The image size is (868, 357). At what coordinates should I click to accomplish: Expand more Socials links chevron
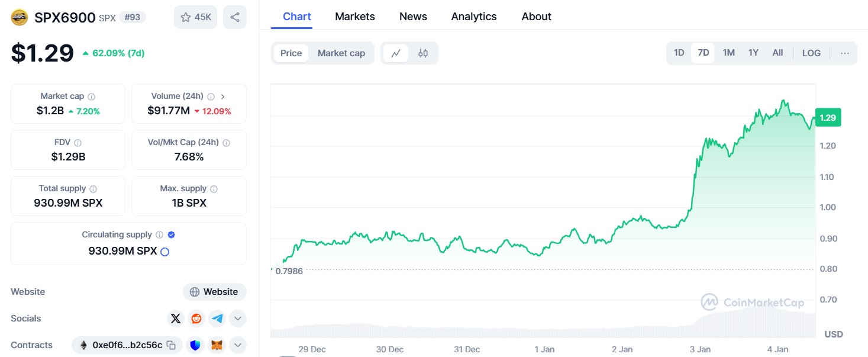coord(237,319)
